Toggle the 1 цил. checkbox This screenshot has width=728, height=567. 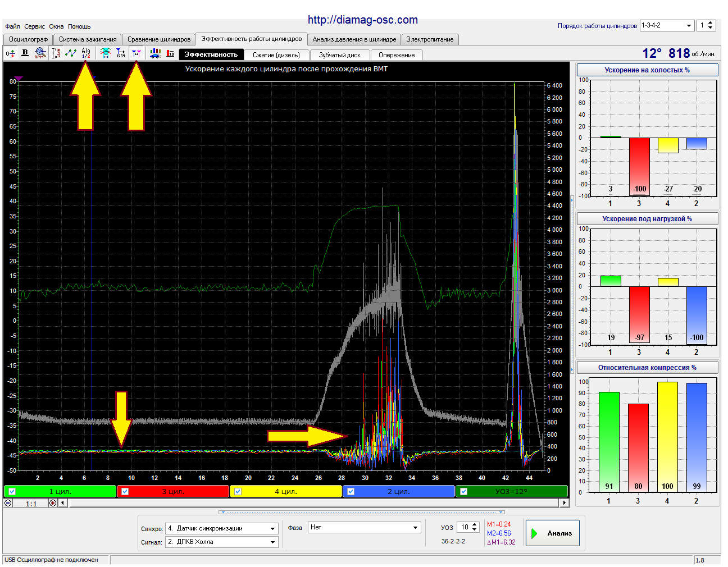tap(12, 492)
